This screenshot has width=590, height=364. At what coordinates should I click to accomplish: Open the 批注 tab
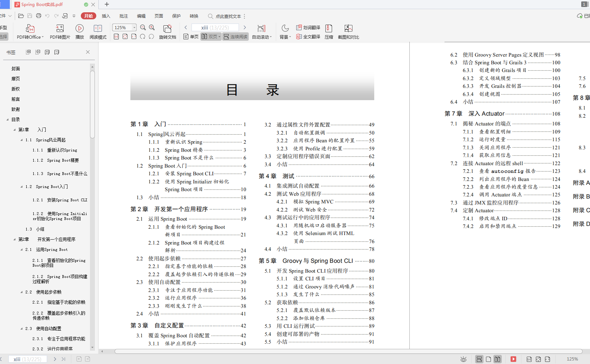[124, 16]
